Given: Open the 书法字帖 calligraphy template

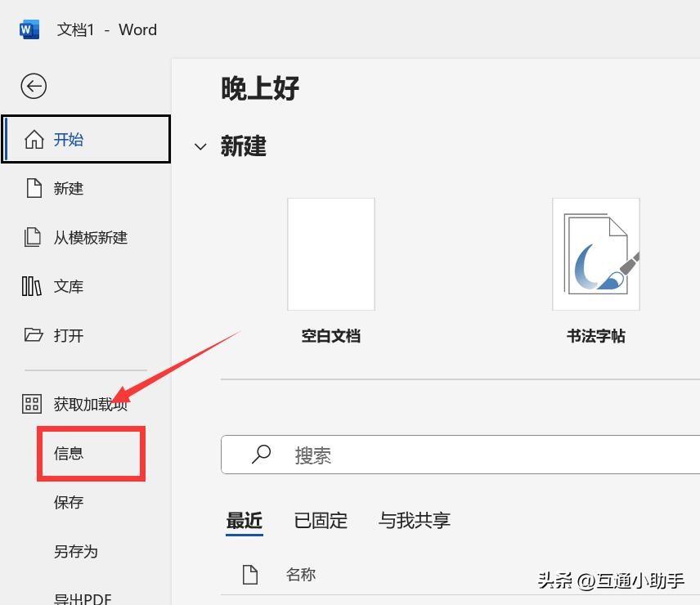Looking at the screenshot, I should click(x=596, y=253).
